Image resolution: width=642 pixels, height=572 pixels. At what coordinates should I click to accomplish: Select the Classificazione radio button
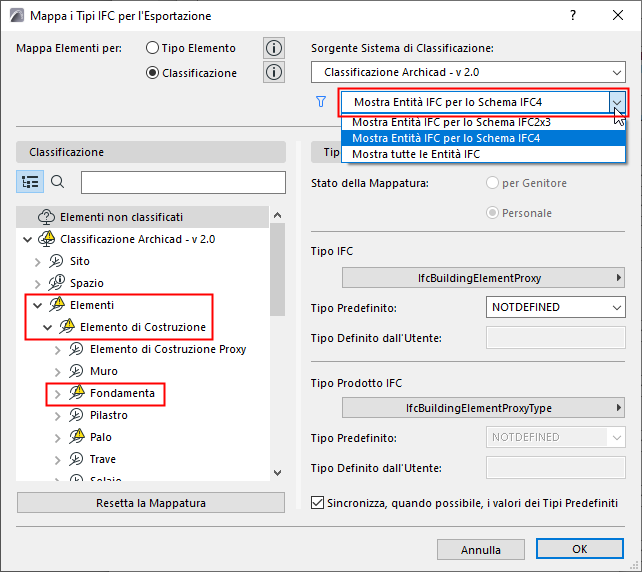pyautogui.click(x=152, y=73)
